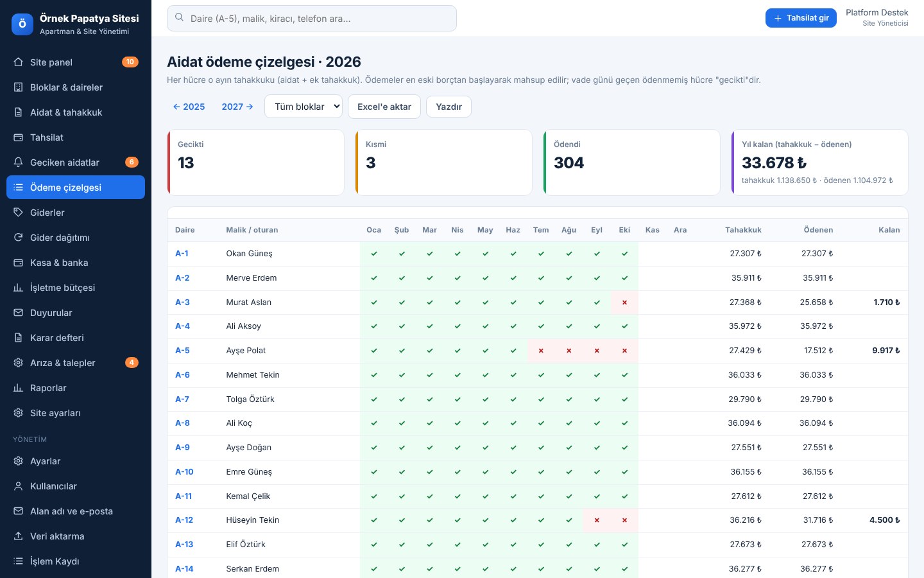Image resolution: width=924 pixels, height=578 pixels.
Task: Click the Aidat & tahakkuk document icon
Action: coord(18,112)
